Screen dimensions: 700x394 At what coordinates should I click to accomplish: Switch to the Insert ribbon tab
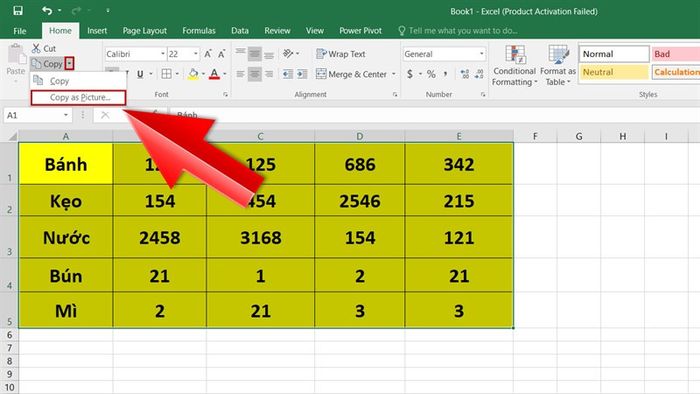pos(97,31)
